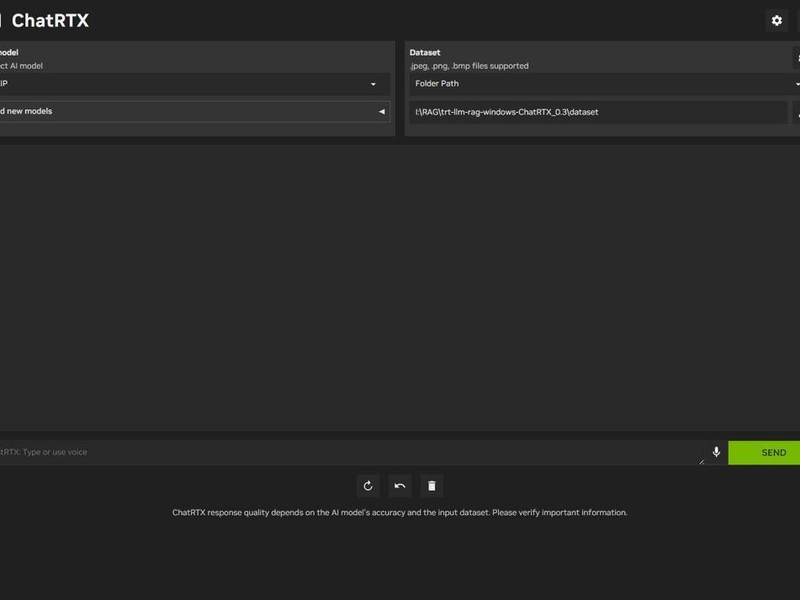Viewport: 800px width, 600px height.
Task: Open the settings gear icon
Action: [777, 20]
